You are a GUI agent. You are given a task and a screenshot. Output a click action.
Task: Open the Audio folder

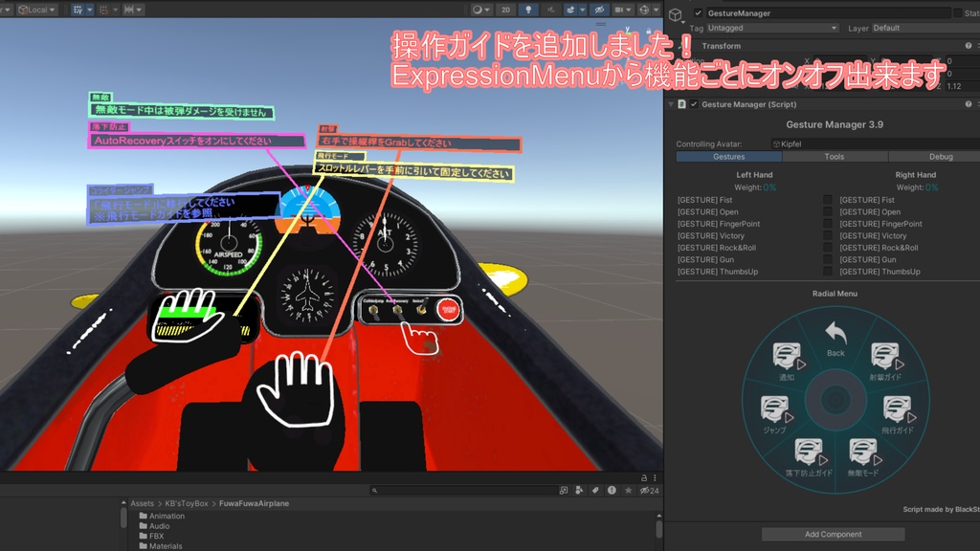point(154,526)
